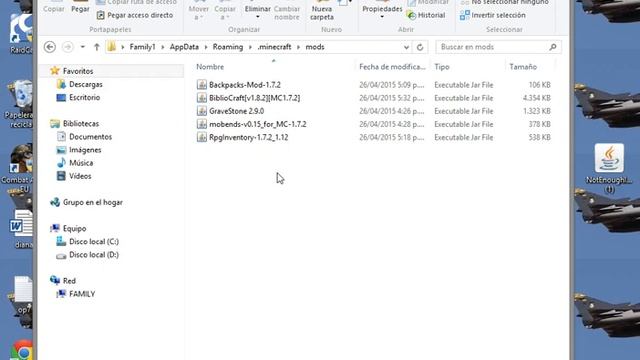The height and width of the screenshot is (360, 640).
Task: Select GraveStone 2.9.0 jar icon
Action: coord(202,111)
